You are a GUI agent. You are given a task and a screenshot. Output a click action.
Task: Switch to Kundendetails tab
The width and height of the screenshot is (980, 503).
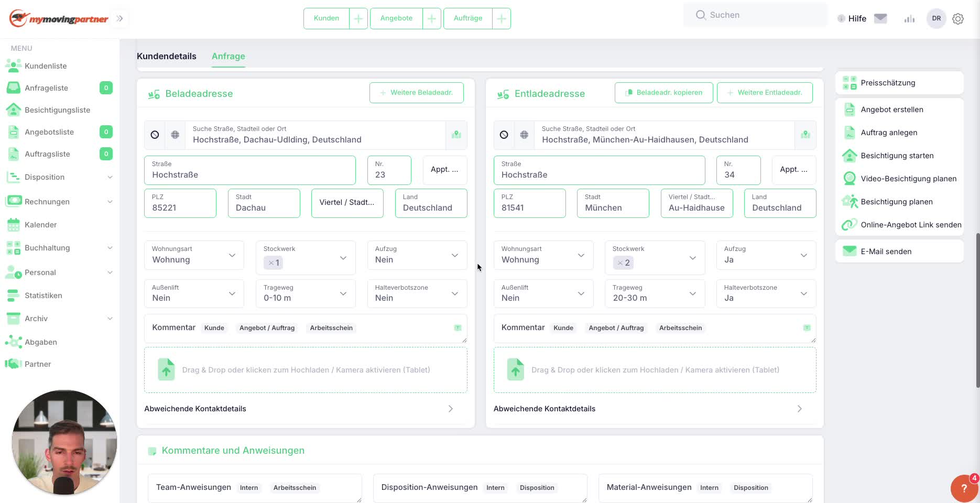coord(167,56)
